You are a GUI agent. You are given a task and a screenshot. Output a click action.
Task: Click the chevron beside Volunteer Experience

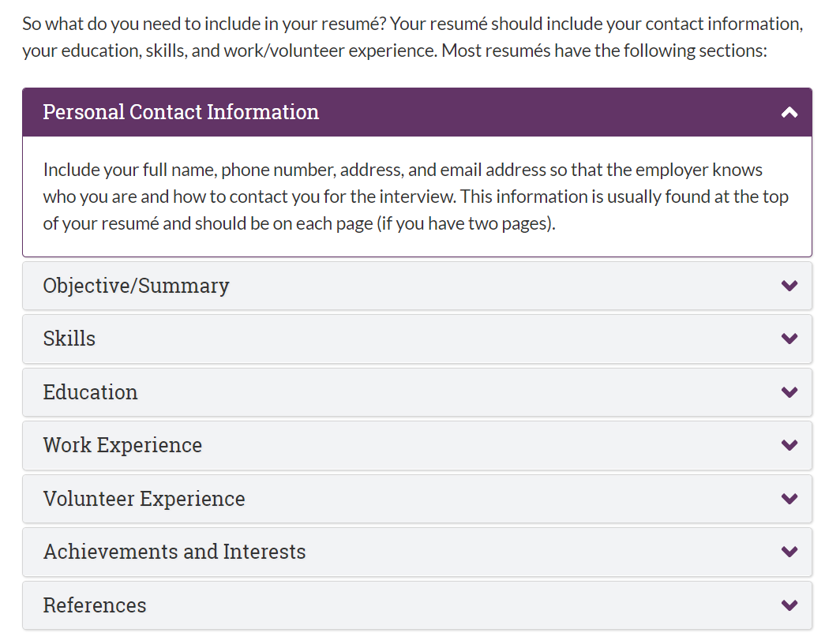click(789, 499)
